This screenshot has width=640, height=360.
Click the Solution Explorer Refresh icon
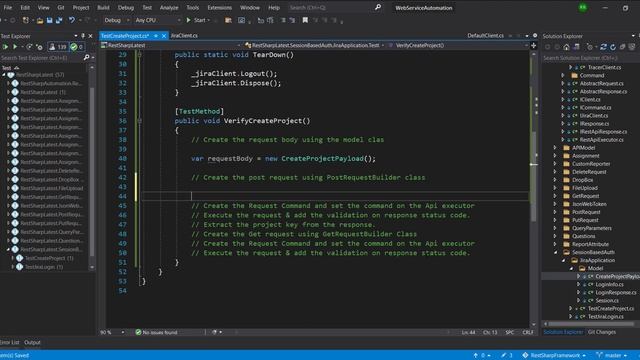(613, 47)
